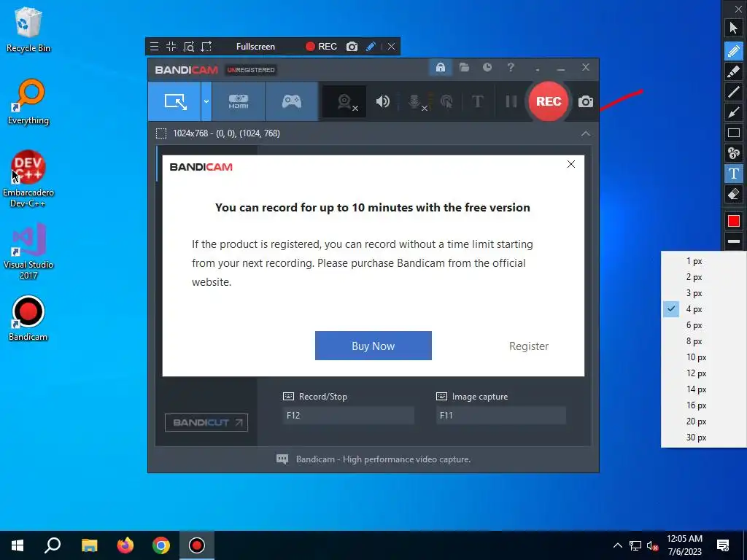The height and width of the screenshot is (560, 747).
Task: Click the Register link
Action: (x=529, y=346)
